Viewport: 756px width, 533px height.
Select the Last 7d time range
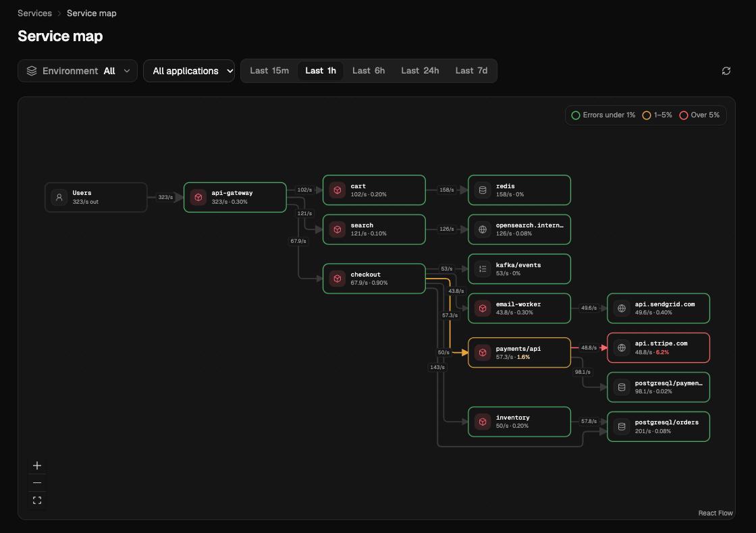(x=471, y=71)
